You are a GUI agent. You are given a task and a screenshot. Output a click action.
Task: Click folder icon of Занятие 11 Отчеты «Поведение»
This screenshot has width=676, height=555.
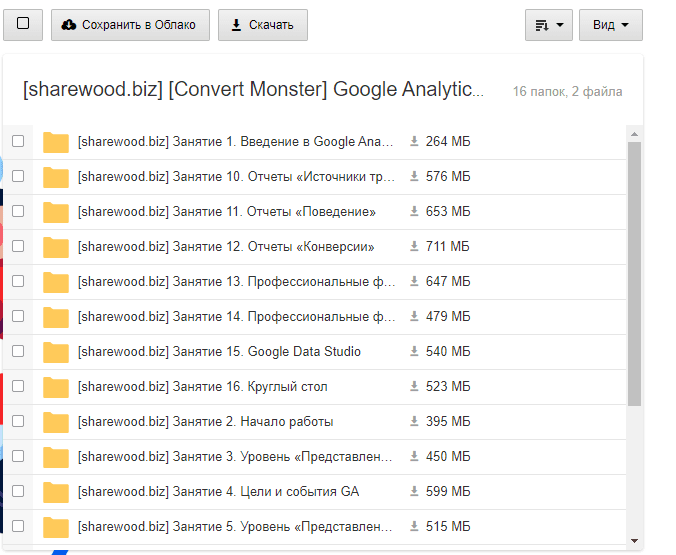(56, 212)
